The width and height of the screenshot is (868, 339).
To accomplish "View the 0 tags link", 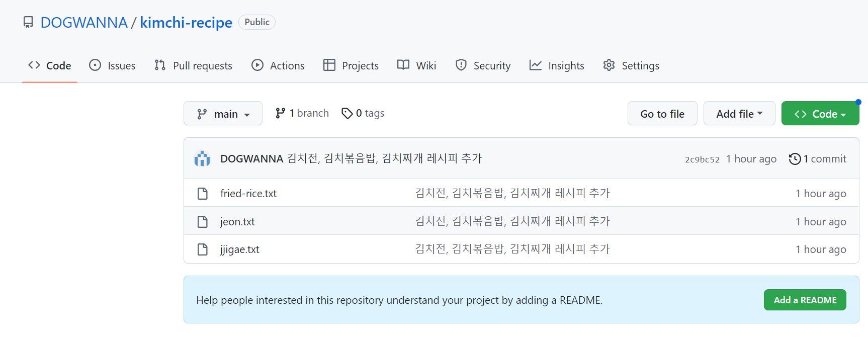I will click(363, 113).
